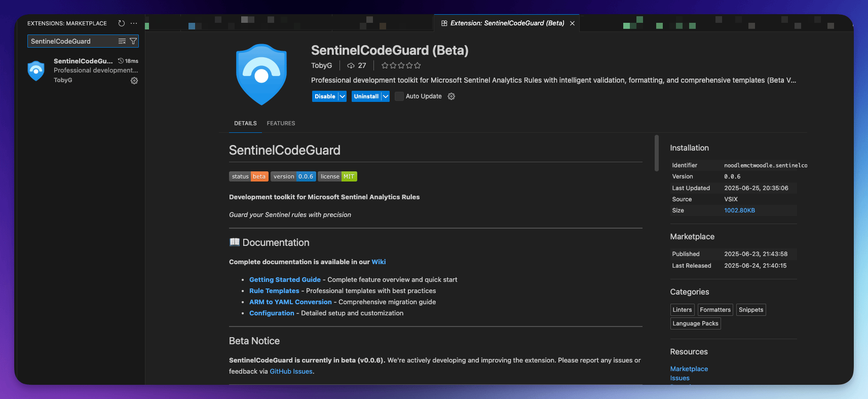868x399 pixels.
Task: Switch to the FEATURES tab
Action: [281, 123]
